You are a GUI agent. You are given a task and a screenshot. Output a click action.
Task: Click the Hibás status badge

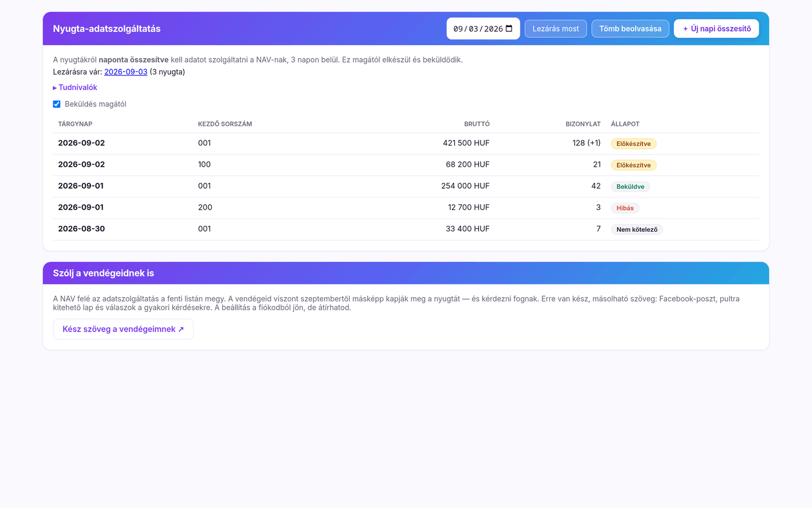point(625,208)
